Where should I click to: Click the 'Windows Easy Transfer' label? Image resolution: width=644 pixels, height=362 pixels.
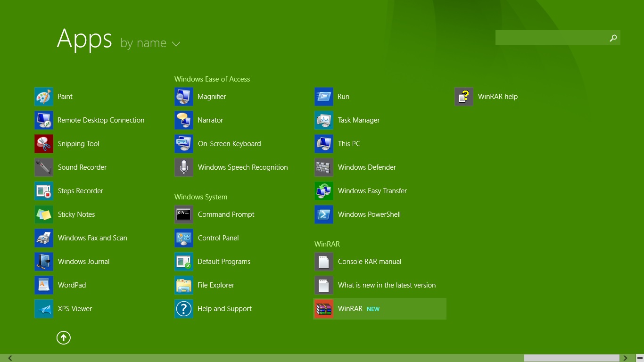372,191
